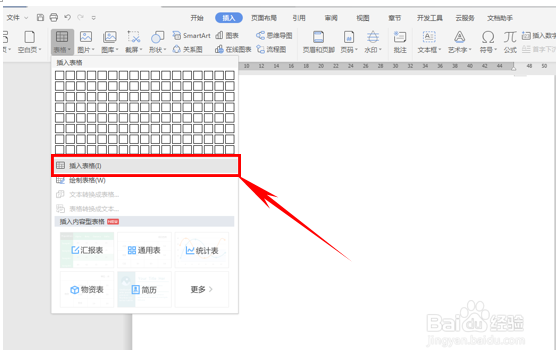Expand the 图库 dropdown arrow
The height and width of the screenshot is (360, 556).
tap(117, 50)
